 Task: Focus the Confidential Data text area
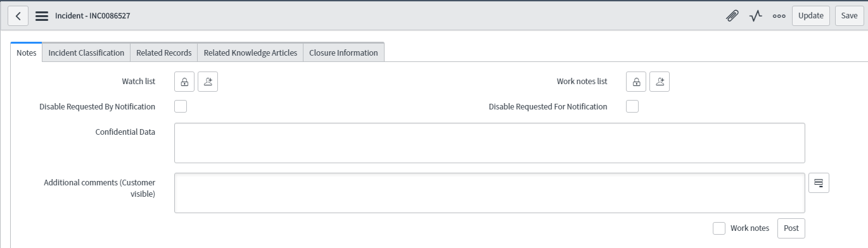pos(490,143)
